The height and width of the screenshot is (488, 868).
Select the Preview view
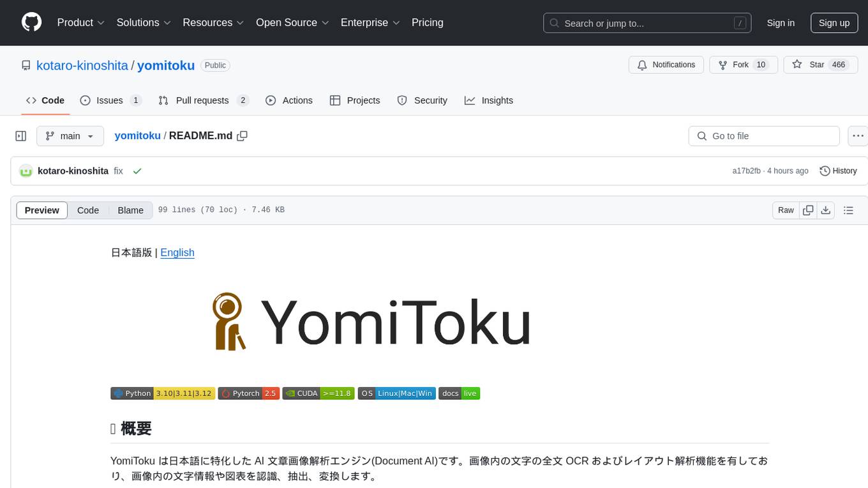[42, 210]
